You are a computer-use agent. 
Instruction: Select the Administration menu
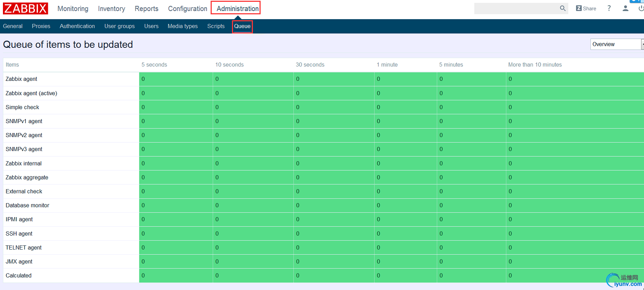pos(237,8)
